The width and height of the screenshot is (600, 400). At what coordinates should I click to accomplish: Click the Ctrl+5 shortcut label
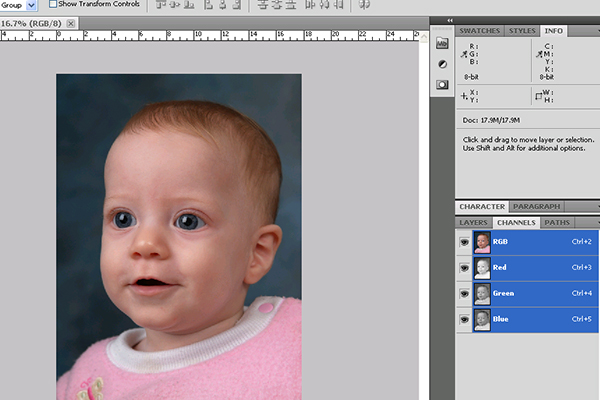582,319
